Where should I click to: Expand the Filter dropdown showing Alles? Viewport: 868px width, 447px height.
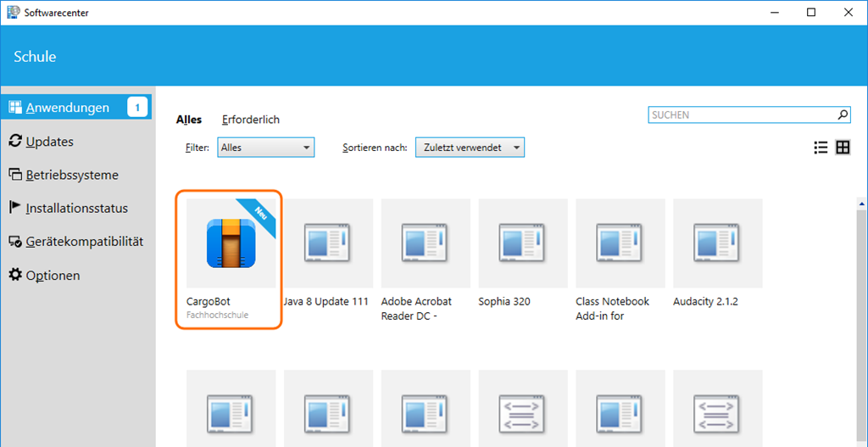click(x=266, y=148)
